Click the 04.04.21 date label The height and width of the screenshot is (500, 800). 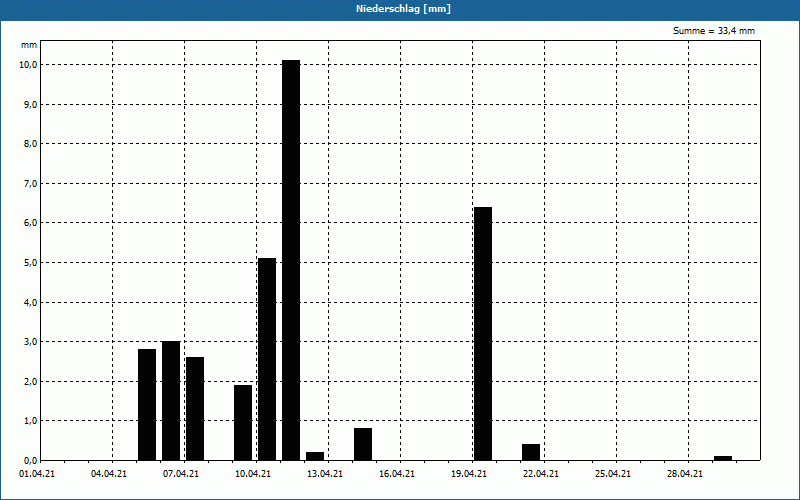(109, 474)
